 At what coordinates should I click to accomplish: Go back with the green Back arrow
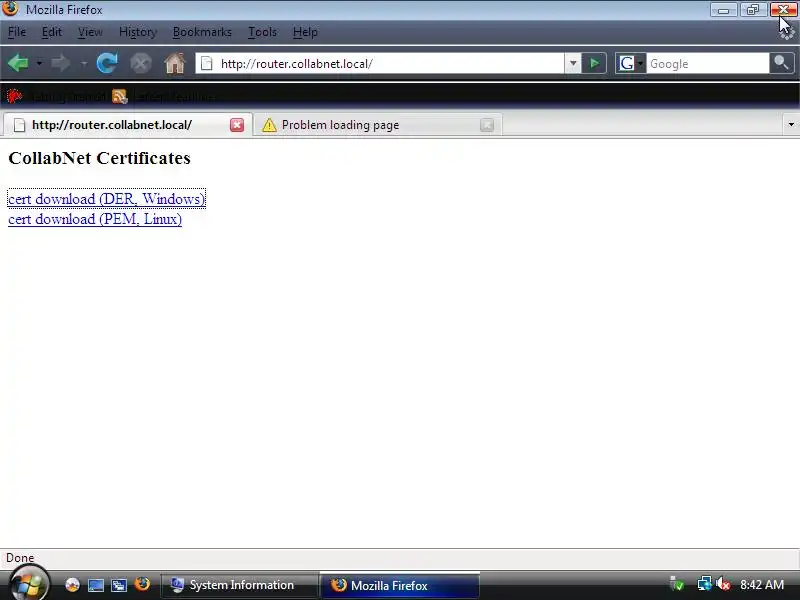coord(18,63)
